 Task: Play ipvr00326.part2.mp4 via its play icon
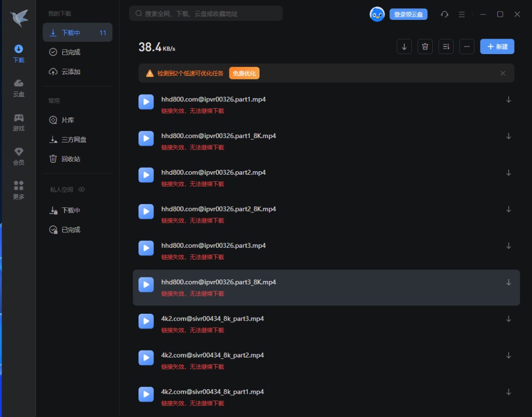coord(146,175)
